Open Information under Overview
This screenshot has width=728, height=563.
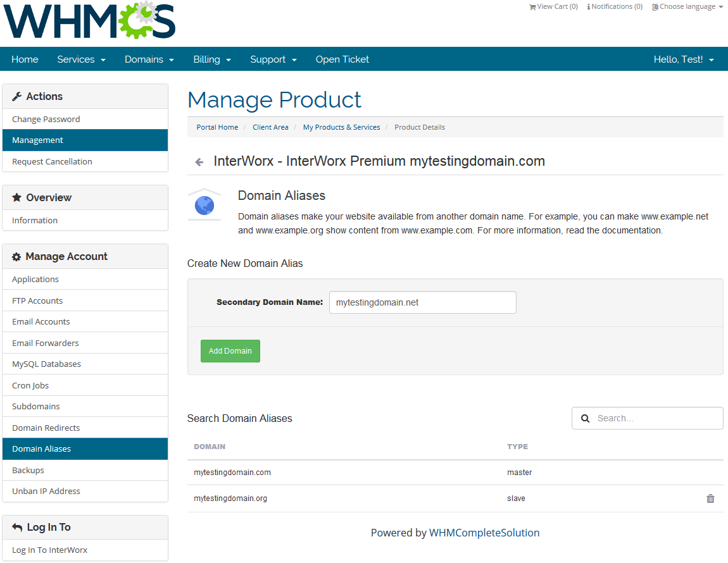click(85, 221)
